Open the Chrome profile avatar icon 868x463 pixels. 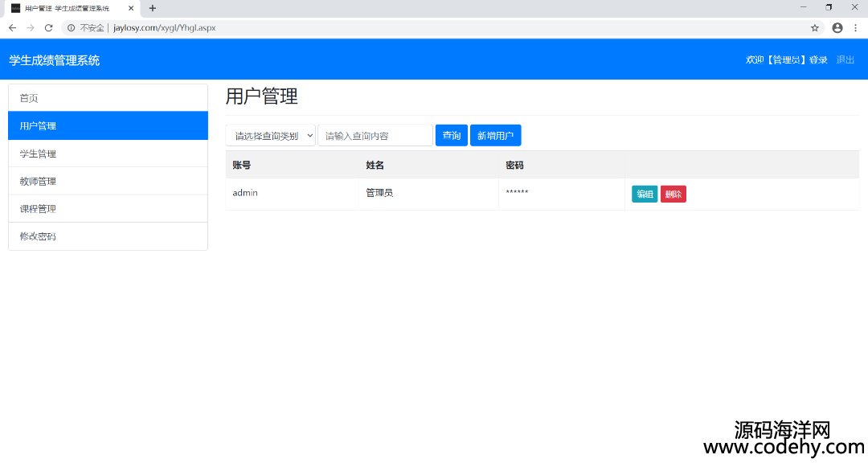pyautogui.click(x=837, y=27)
